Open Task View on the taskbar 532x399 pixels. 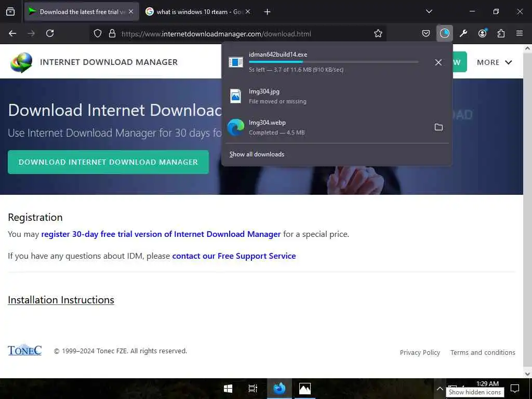[x=253, y=389]
